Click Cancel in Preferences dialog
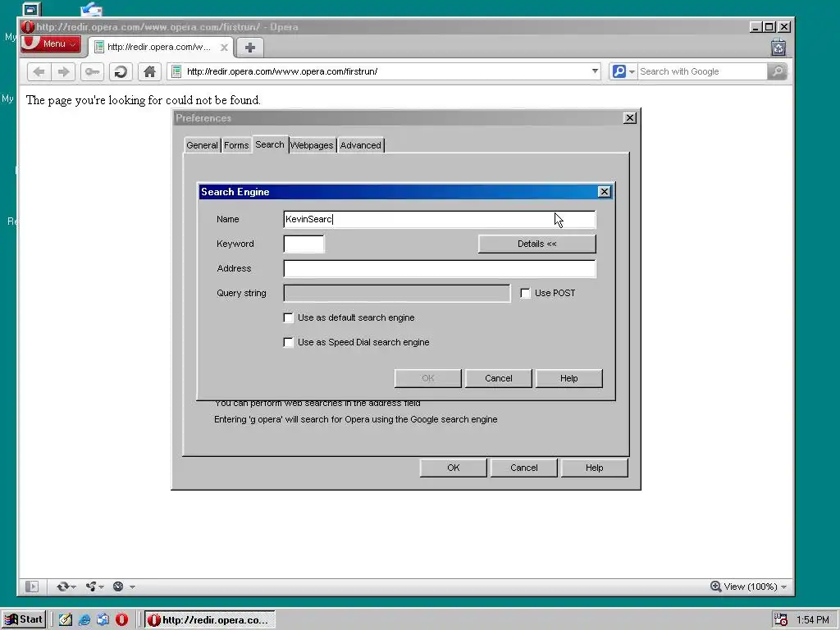The width and height of the screenshot is (840, 630). 524,468
